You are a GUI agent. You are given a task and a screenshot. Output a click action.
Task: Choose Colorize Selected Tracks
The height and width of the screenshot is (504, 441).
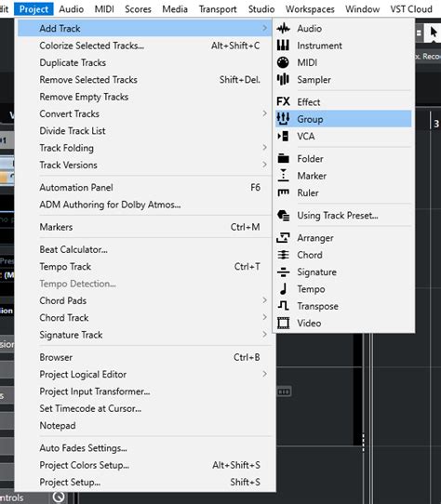coord(146,46)
